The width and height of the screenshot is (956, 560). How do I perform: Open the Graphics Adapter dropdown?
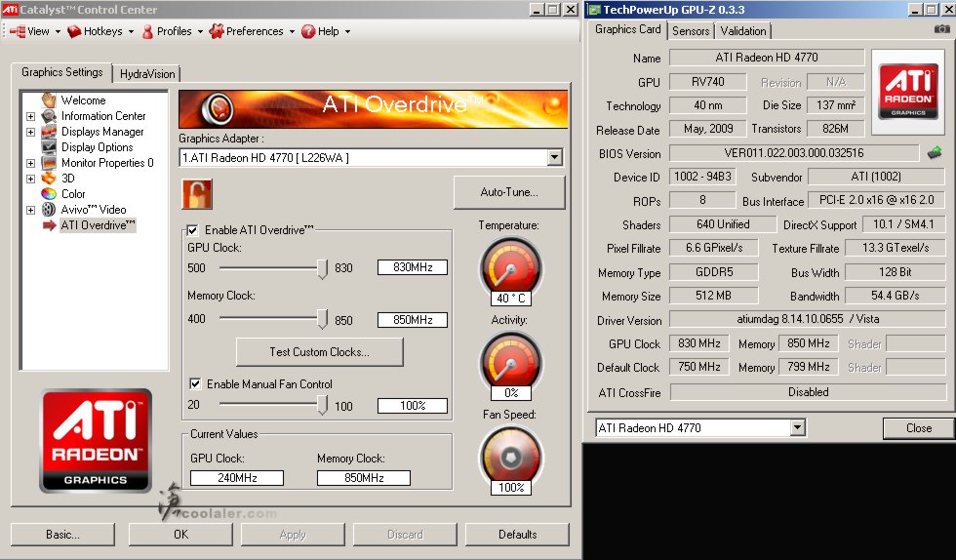tap(554, 157)
